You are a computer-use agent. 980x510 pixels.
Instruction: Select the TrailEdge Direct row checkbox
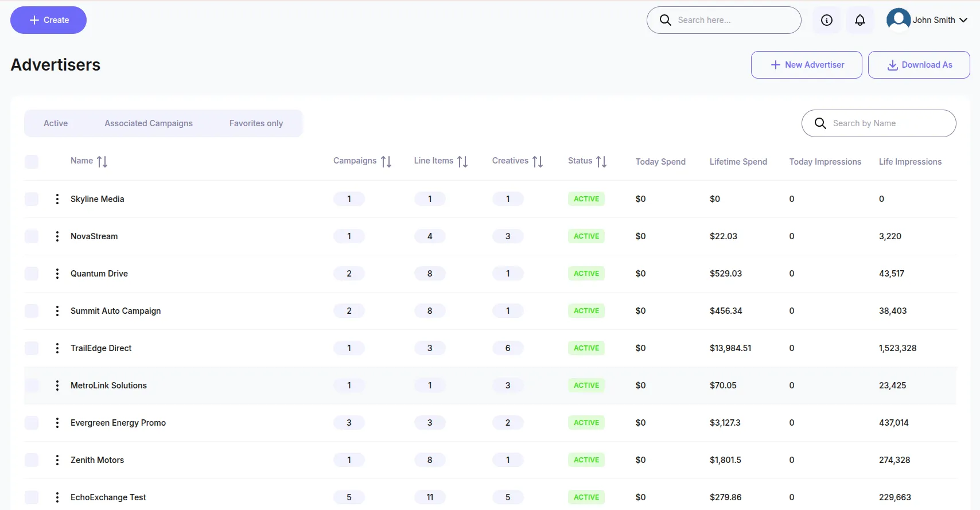click(x=32, y=348)
